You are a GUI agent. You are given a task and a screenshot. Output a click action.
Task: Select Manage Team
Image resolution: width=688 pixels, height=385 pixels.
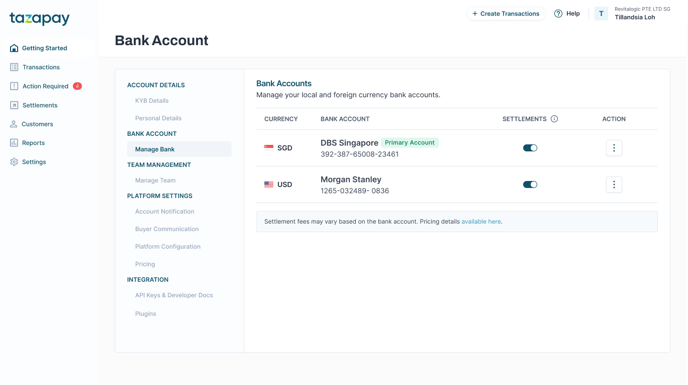155,180
